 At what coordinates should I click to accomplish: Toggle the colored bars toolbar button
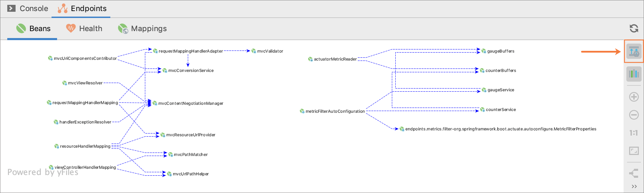pos(634,74)
